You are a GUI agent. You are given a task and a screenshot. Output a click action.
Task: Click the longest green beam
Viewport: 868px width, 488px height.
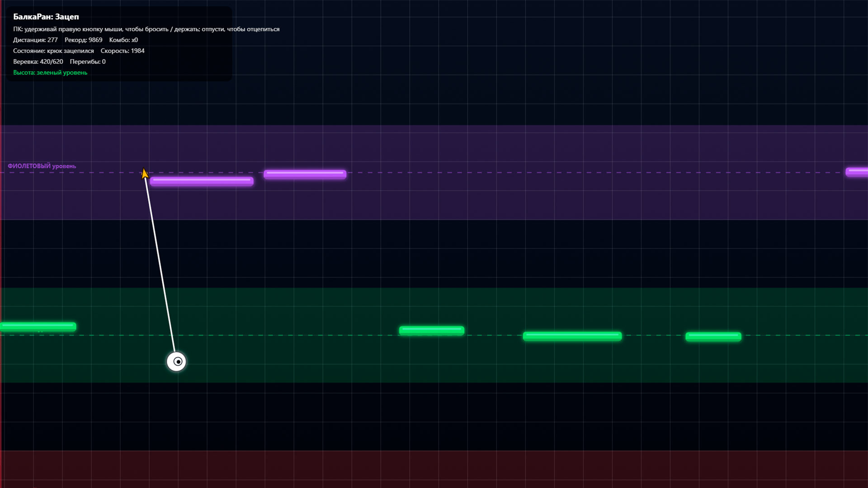[x=572, y=336]
